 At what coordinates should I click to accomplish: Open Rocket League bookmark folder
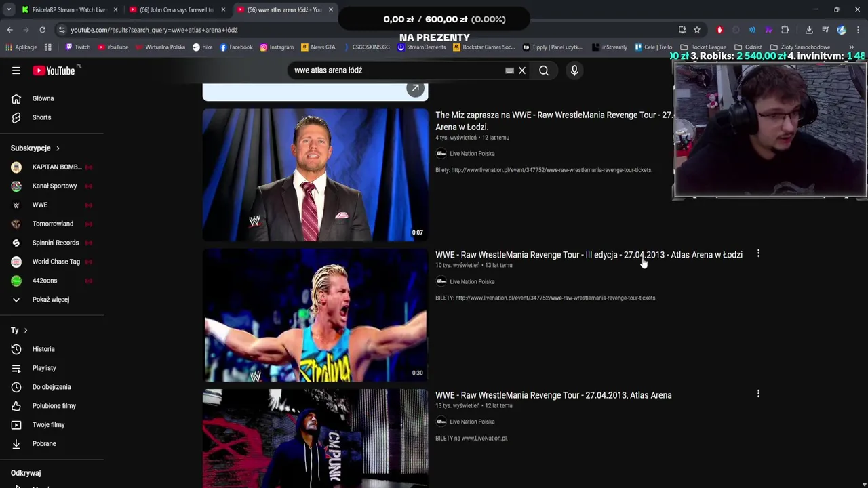point(703,47)
